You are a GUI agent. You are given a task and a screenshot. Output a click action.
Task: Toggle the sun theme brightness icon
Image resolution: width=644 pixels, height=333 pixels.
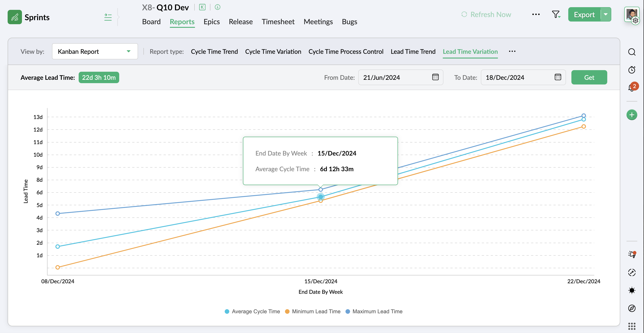point(632,290)
